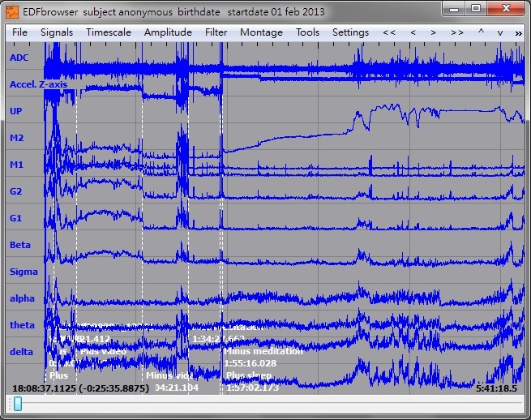Select the M1 signal label
Screen dimensions: 531x420
(16, 165)
